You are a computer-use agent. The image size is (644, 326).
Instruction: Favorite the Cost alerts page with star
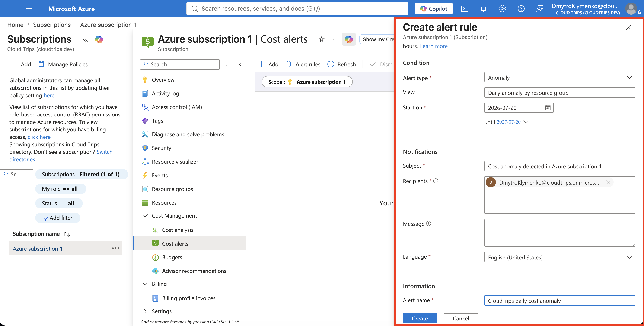pos(322,39)
